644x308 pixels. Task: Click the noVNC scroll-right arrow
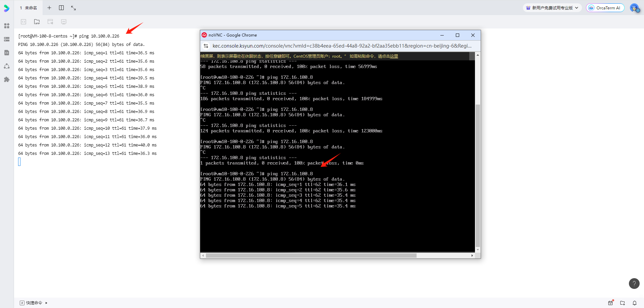(x=472, y=255)
